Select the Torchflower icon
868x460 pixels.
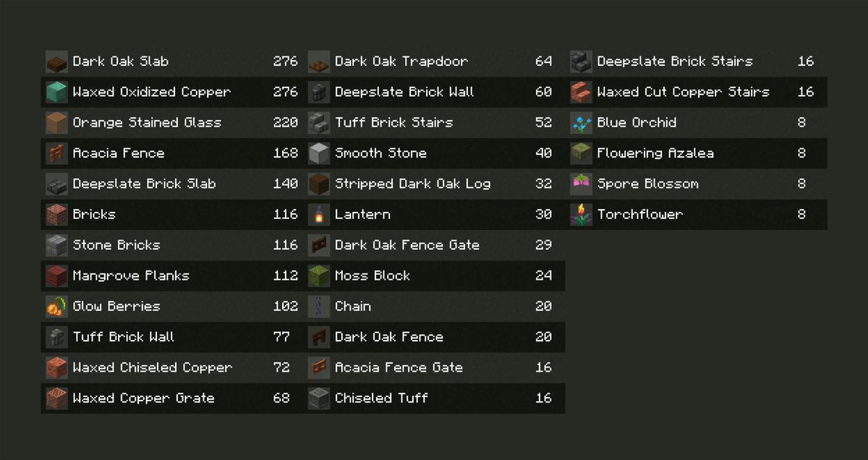(581, 215)
